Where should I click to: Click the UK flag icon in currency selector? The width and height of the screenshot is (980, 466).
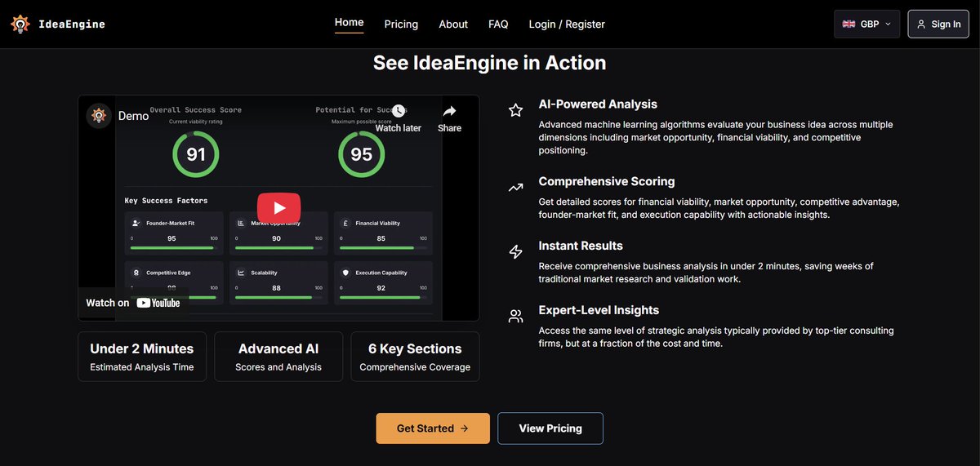(849, 24)
